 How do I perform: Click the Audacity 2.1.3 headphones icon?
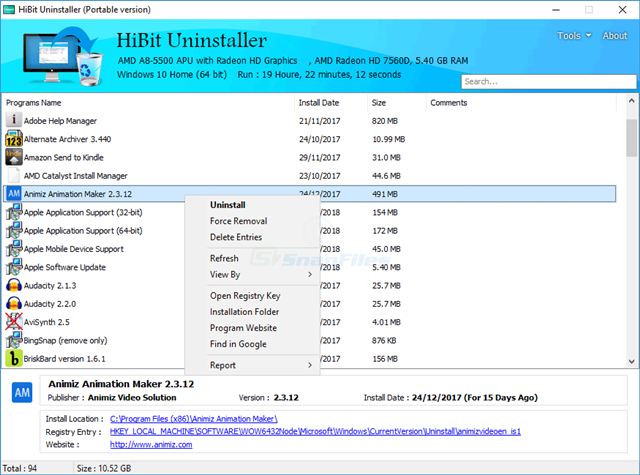tap(13, 285)
